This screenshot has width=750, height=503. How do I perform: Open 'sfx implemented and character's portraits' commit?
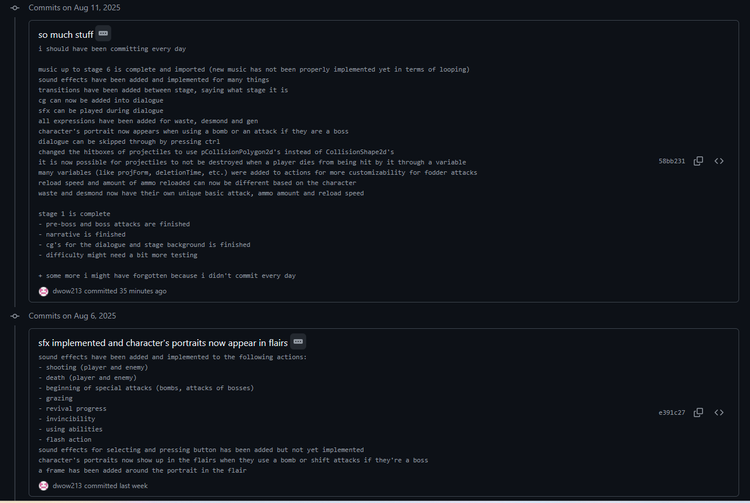[163, 343]
